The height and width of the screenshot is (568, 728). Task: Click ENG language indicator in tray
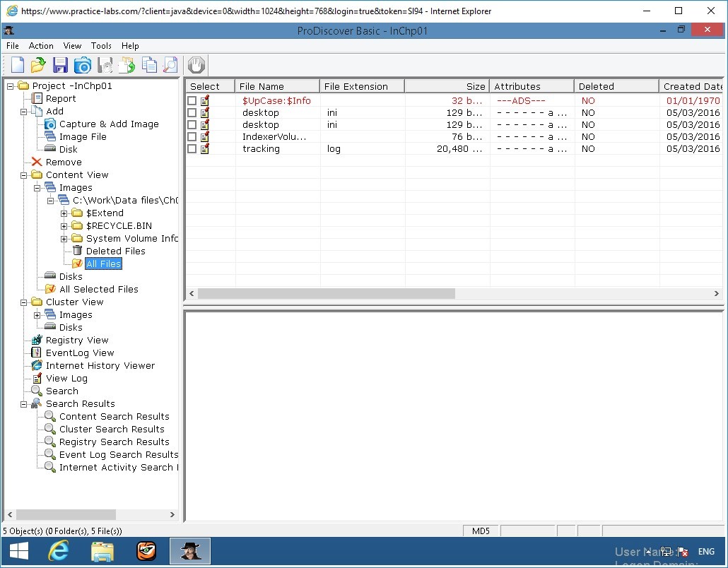706,551
